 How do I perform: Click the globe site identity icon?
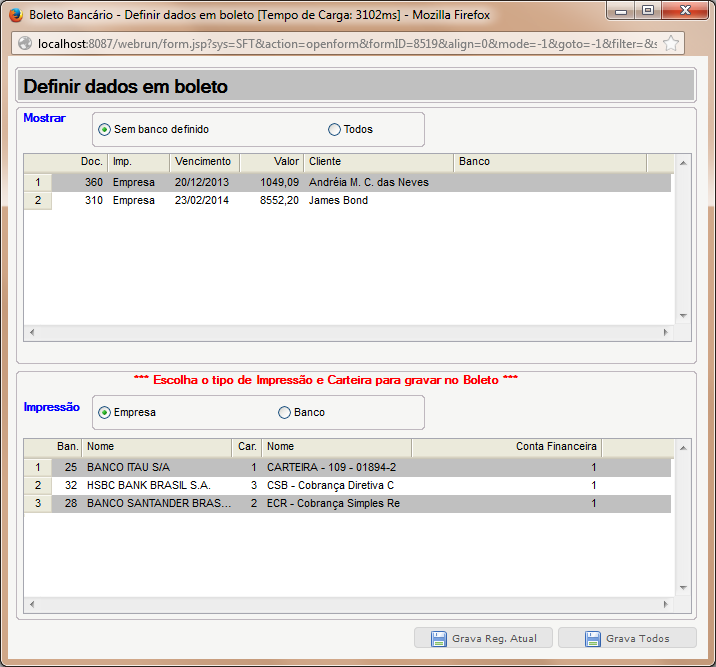click(x=25, y=43)
